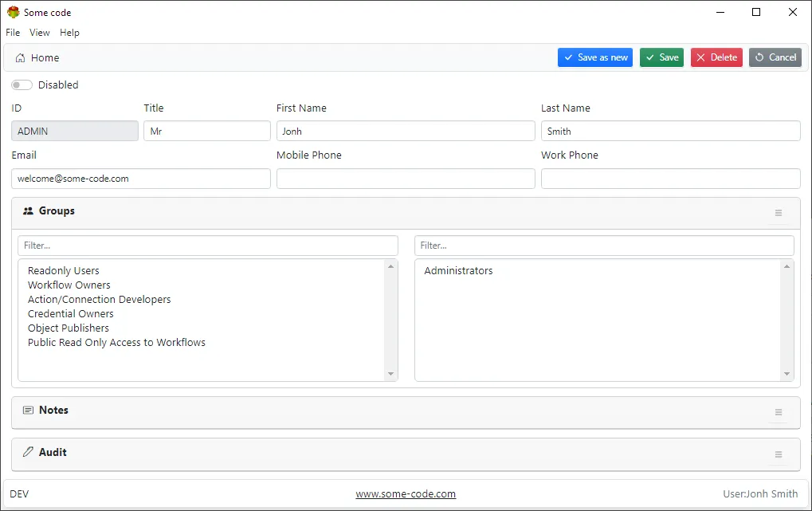Open the Groups panel hamburger menu
This screenshot has height=511, width=812.
pos(779,213)
